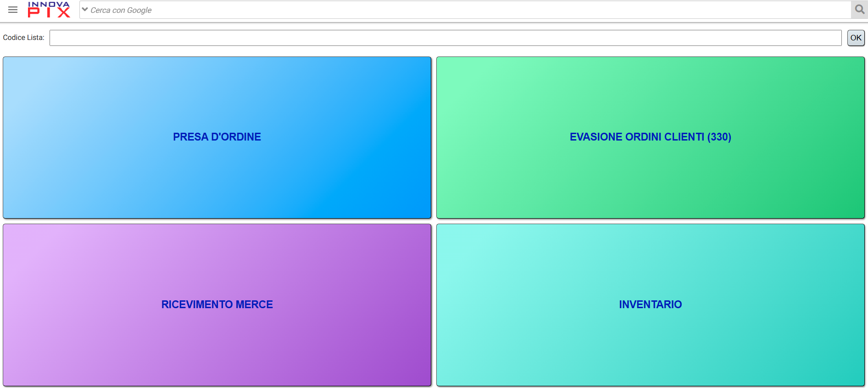The height and width of the screenshot is (389, 868).
Task: Click the Innova Pix logo
Action: tap(49, 10)
